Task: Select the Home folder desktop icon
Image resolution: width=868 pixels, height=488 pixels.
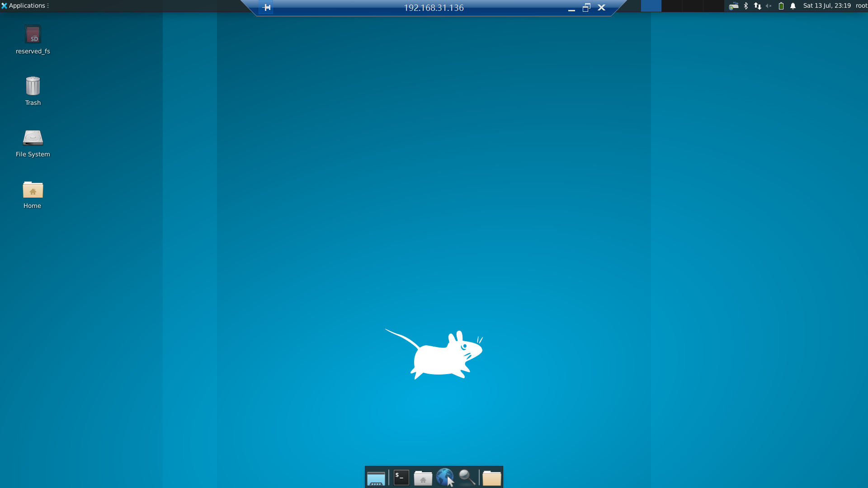Action: coord(33,190)
